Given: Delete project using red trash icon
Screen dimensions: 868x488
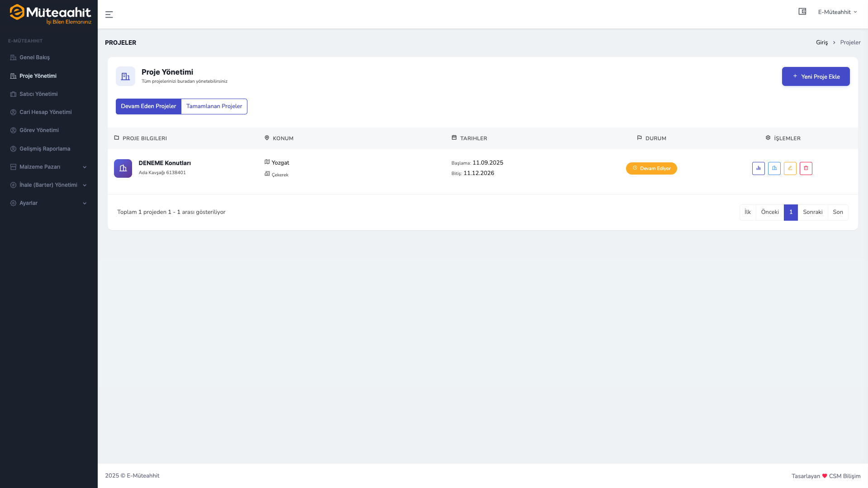Looking at the screenshot, I should (806, 168).
